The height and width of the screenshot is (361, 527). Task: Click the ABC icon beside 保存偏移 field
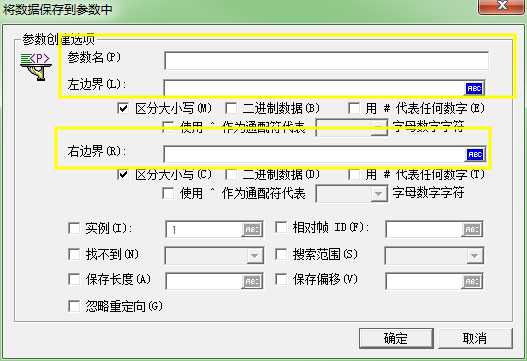coord(472,282)
